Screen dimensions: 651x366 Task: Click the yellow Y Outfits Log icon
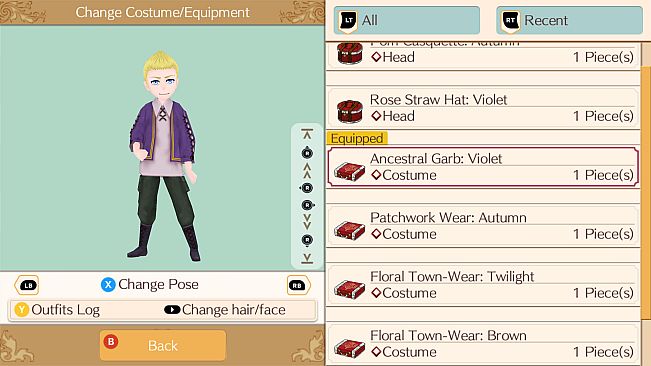point(22,310)
